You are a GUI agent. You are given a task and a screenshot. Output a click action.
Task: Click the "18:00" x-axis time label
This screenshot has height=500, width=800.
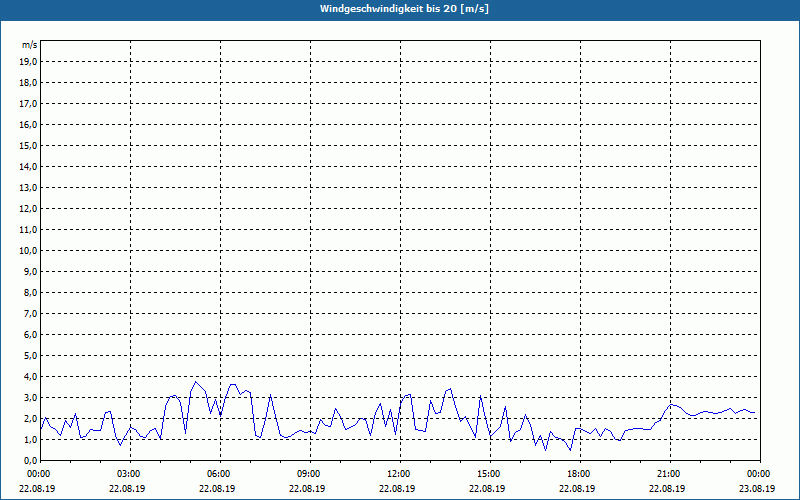click(577, 474)
